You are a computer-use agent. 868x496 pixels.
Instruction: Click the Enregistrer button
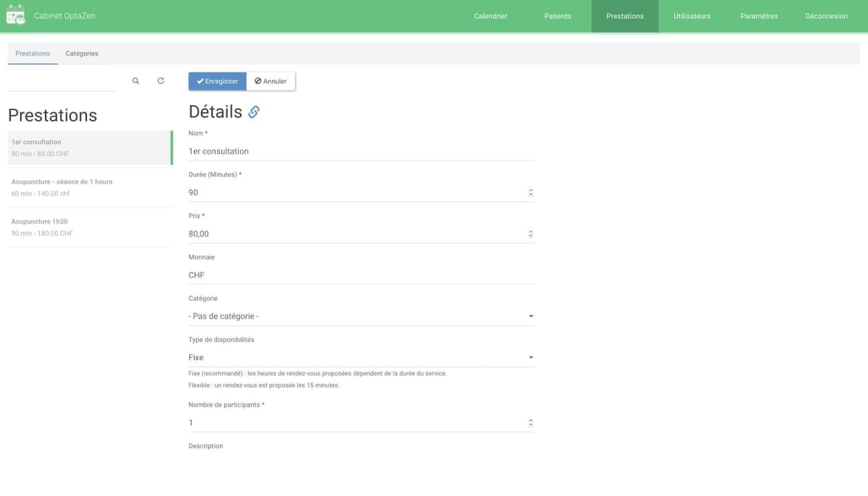(217, 80)
